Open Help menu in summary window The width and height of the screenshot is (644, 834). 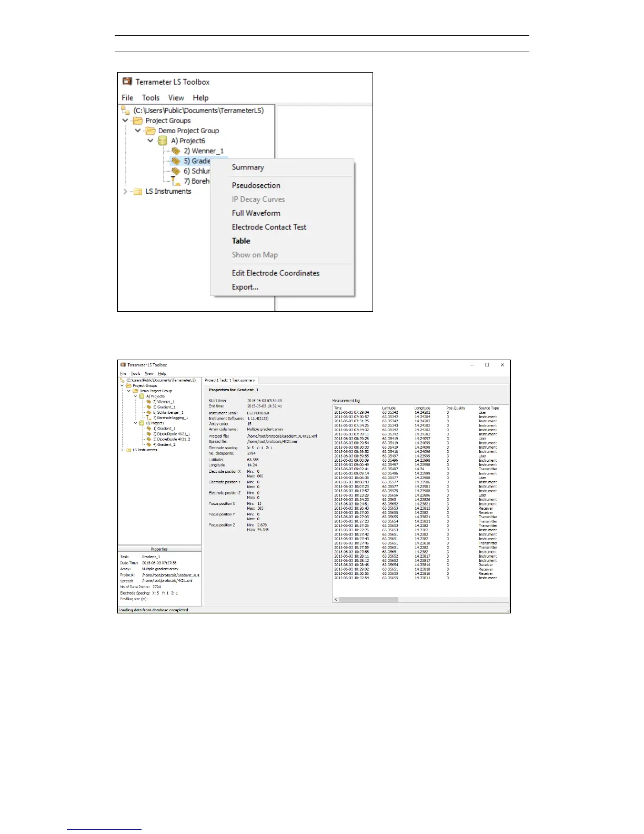(x=162, y=373)
